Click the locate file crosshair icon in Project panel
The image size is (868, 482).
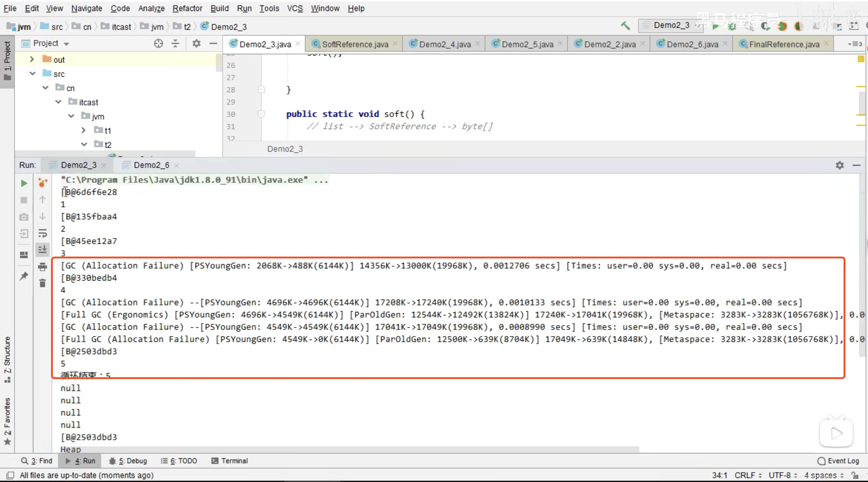pos(158,44)
